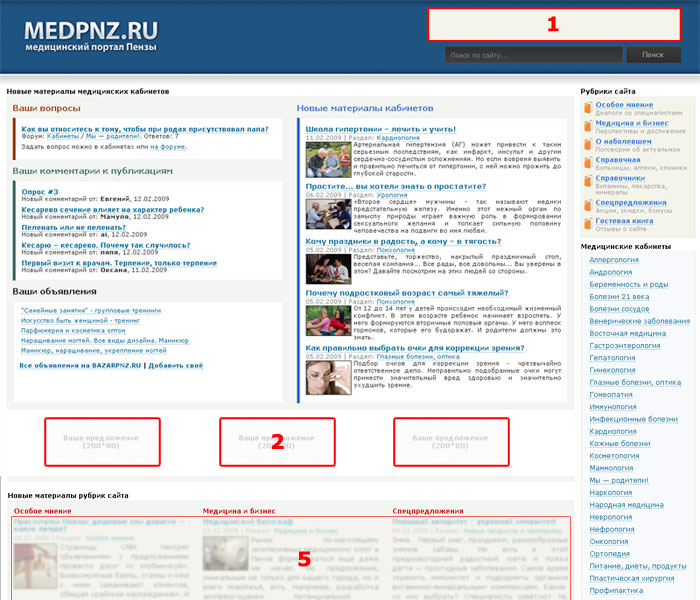Open Пеленать или не пеленать article
The image size is (700, 600).
[74, 228]
